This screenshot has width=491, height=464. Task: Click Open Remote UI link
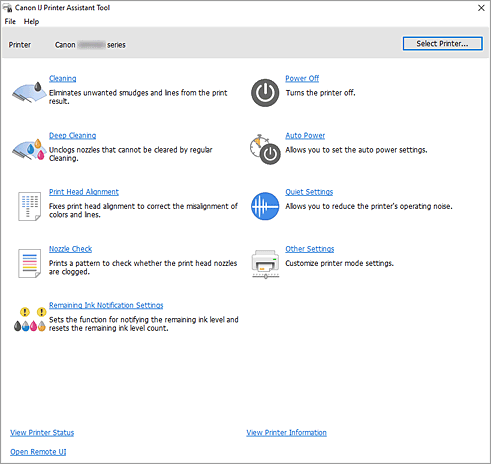(x=38, y=452)
